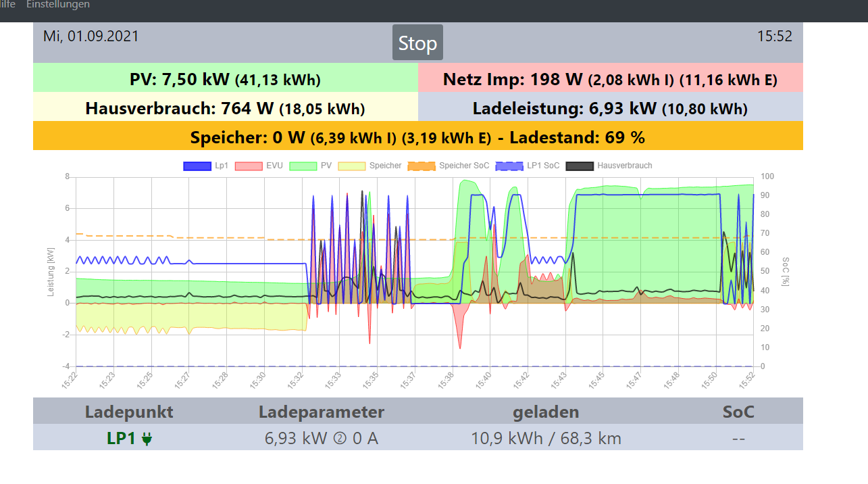Click the 15:52 clock display
This screenshot has width=868, height=484.
point(774,37)
